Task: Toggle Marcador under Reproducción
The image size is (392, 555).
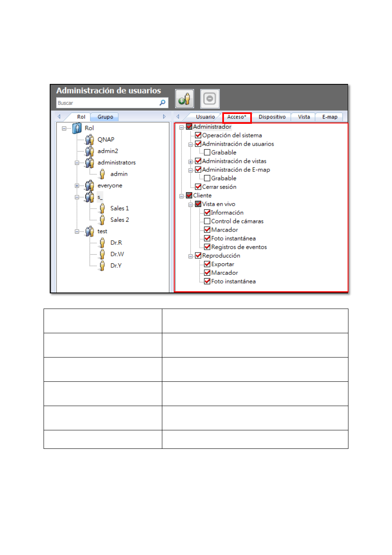Action: (207, 273)
